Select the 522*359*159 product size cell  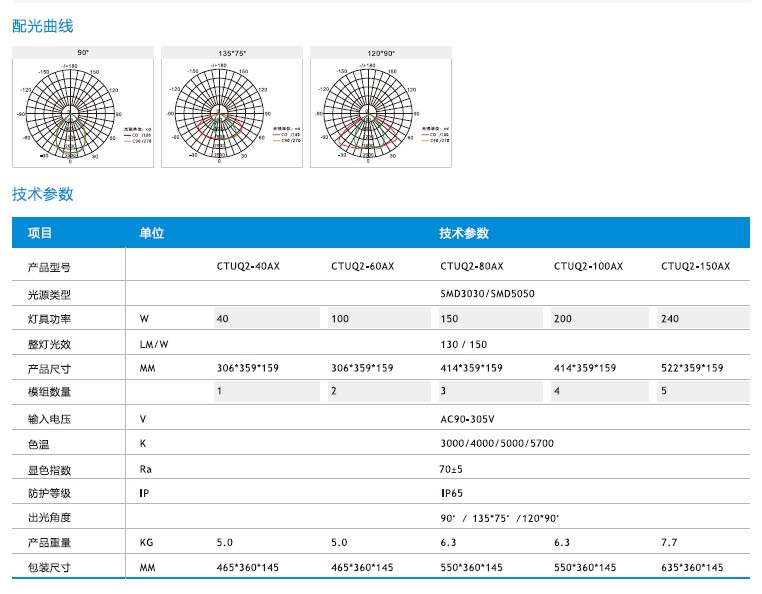692,368
